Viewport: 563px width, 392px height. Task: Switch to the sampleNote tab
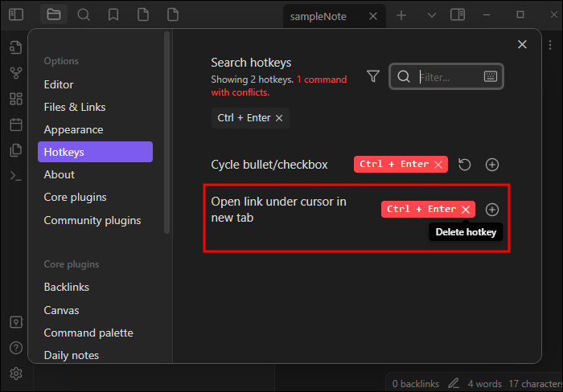tap(318, 16)
